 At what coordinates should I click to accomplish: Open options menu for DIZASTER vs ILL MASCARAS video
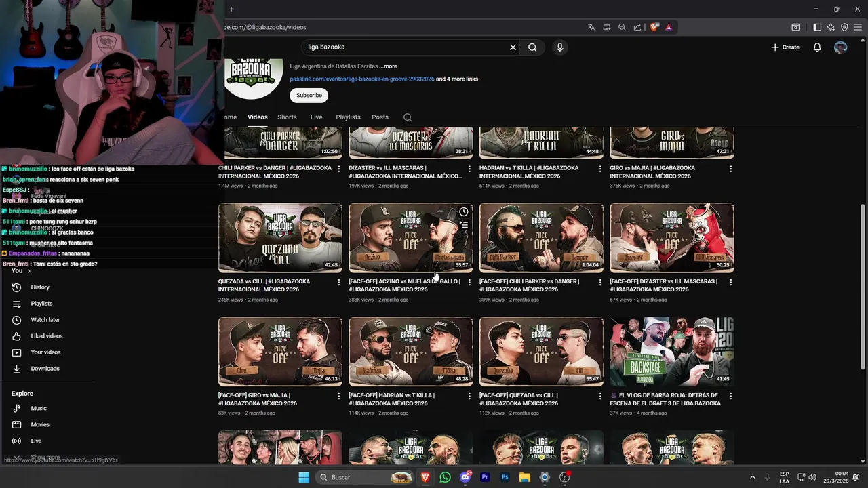[469, 169]
